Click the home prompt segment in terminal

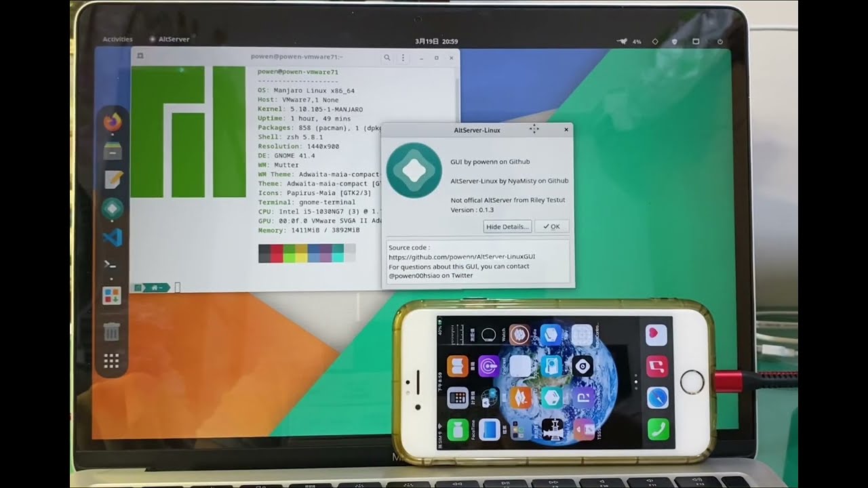[x=156, y=287]
